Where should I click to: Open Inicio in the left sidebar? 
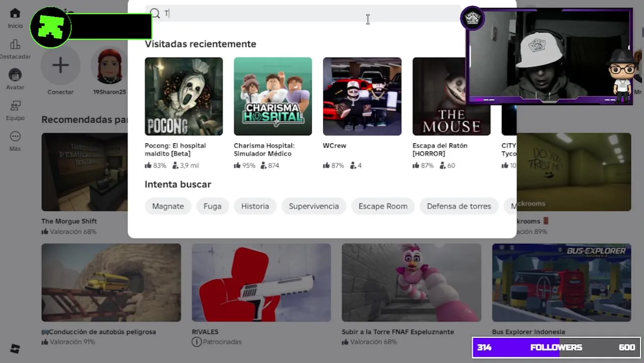(x=15, y=18)
